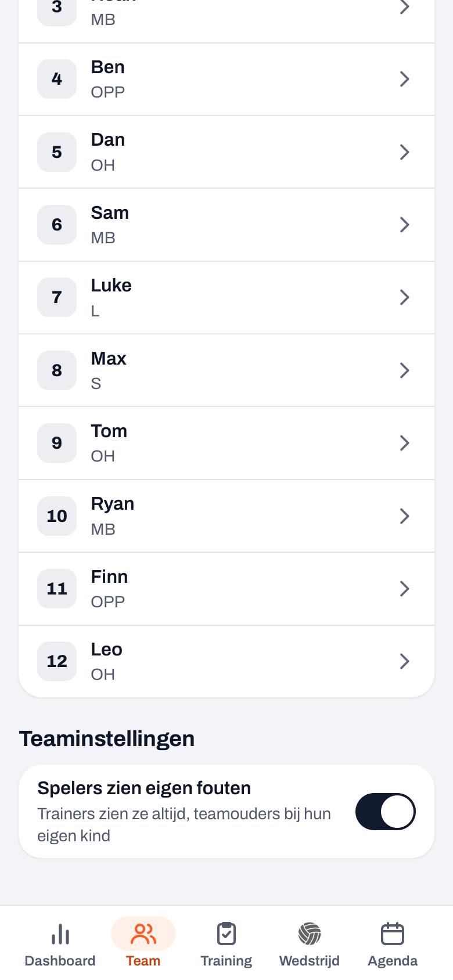Tap jersey number 12 badge

57,661
